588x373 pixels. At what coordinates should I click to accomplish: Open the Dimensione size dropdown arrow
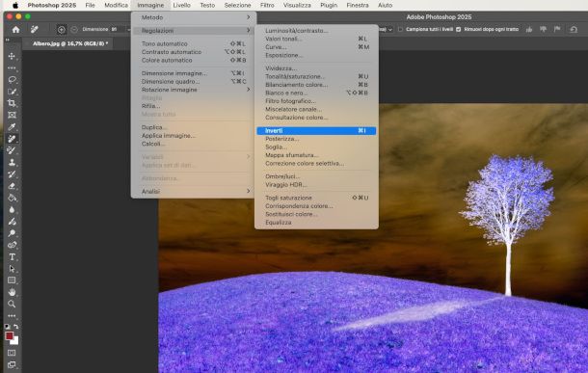click(x=128, y=29)
